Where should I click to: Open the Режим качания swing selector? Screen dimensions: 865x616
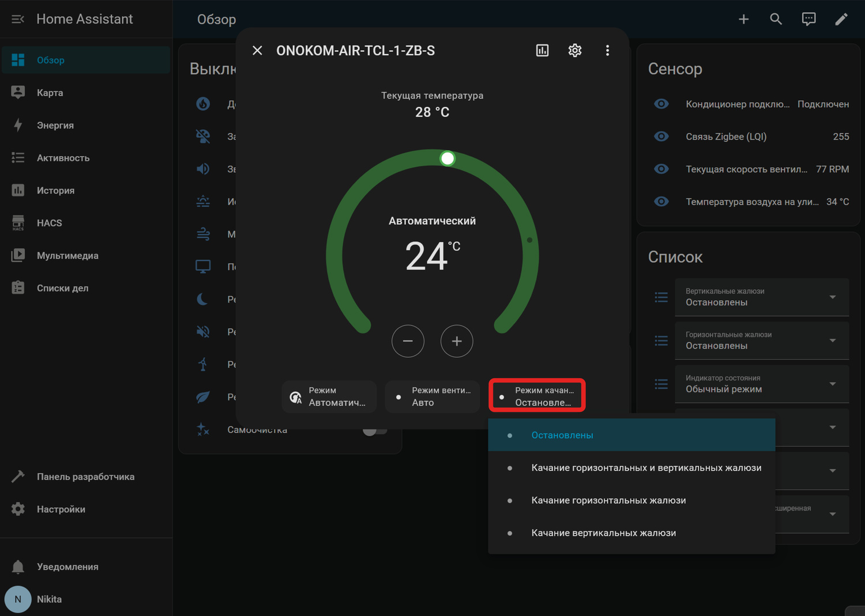point(537,395)
